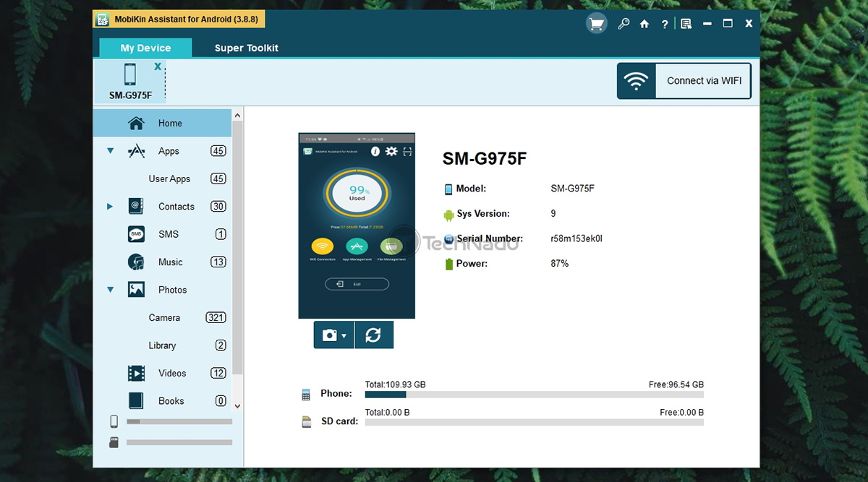Click the icon beside Serial Number
The width and height of the screenshot is (868, 482).
[x=448, y=238]
